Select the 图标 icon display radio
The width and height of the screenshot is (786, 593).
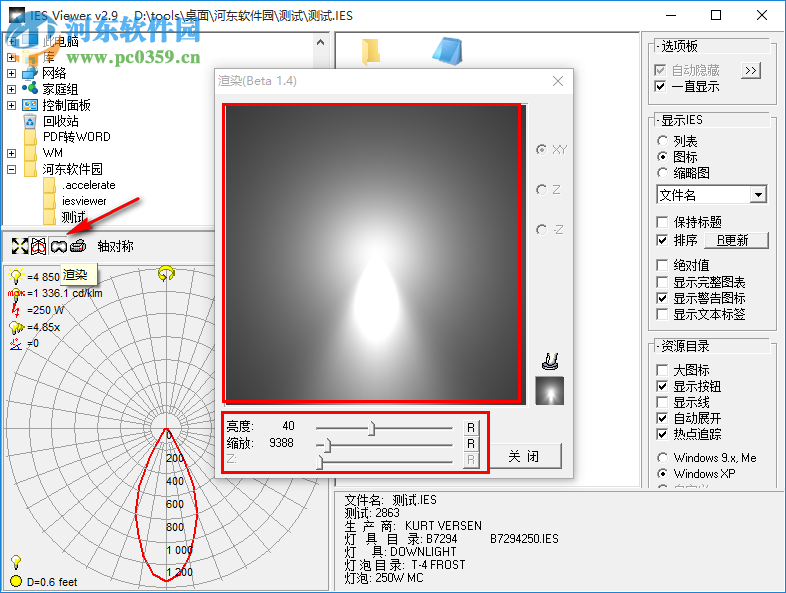[662, 157]
